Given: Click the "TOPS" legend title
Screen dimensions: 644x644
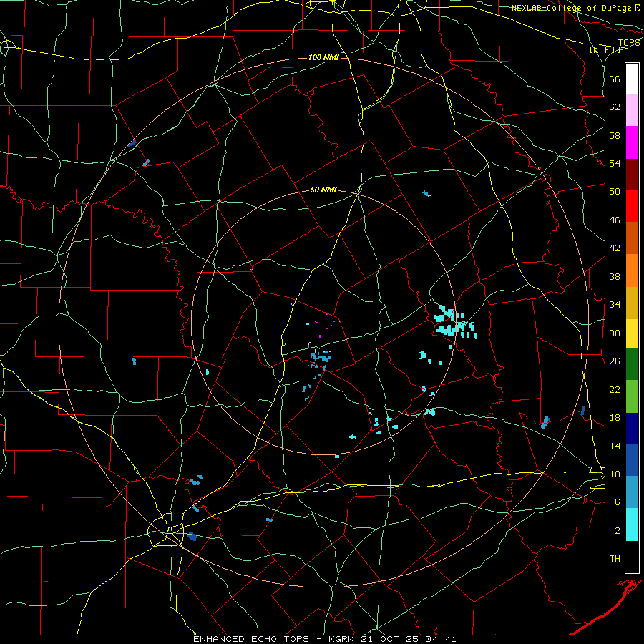Looking at the screenshot, I should click(x=629, y=43).
